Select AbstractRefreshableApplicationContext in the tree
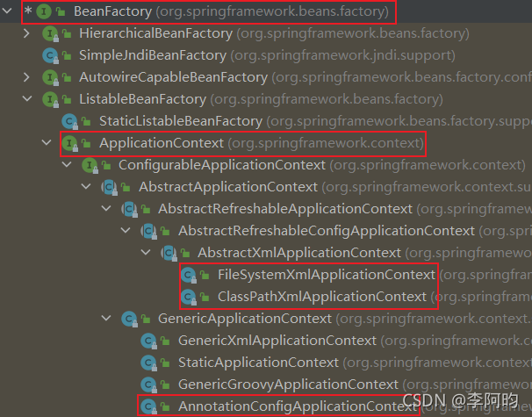532x417 pixels. [285, 209]
